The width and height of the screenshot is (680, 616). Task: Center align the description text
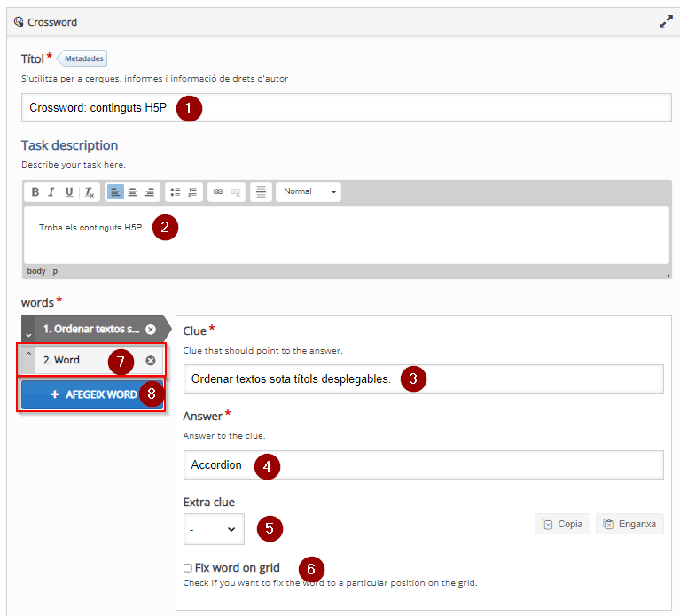(133, 191)
